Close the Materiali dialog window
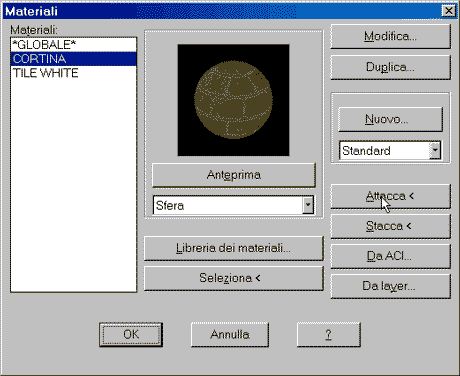The width and height of the screenshot is (460, 376). click(449, 11)
